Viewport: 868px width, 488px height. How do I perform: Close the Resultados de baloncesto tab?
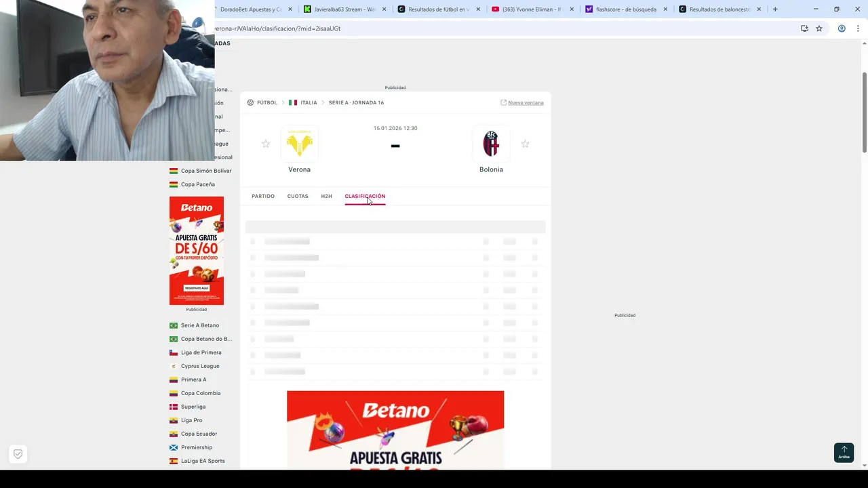tap(759, 9)
